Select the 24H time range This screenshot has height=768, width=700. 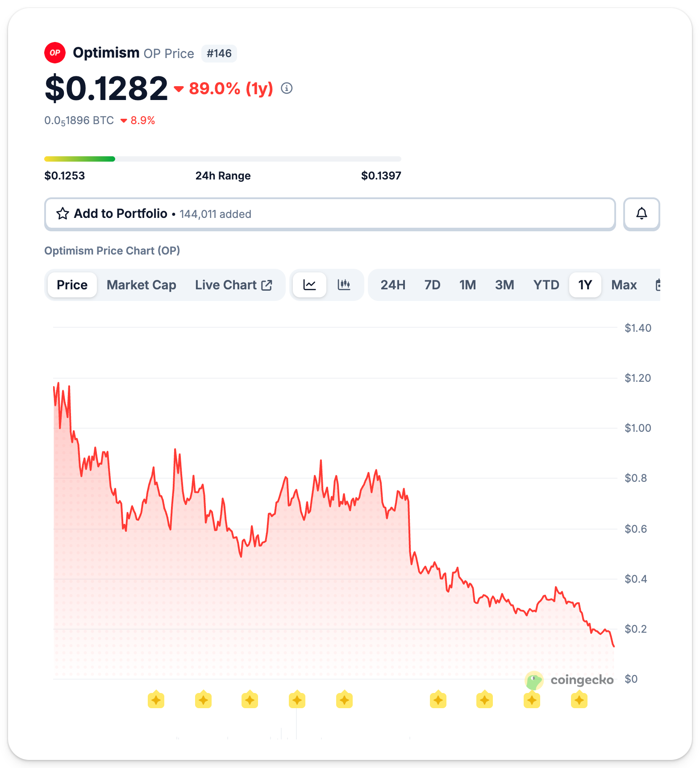pyautogui.click(x=393, y=285)
